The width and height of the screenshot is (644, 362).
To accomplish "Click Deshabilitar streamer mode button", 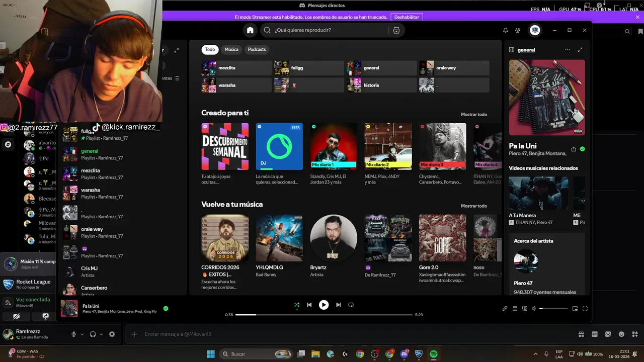I will 407,17.
